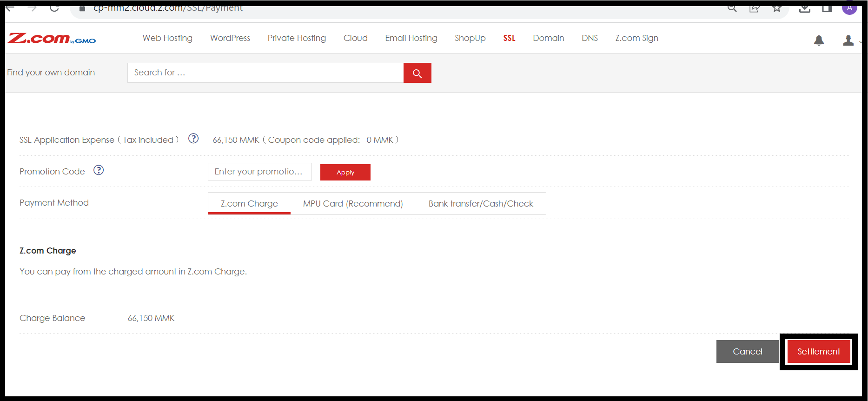Go to Private Hosting section
The image size is (868, 401).
(x=297, y=38)
